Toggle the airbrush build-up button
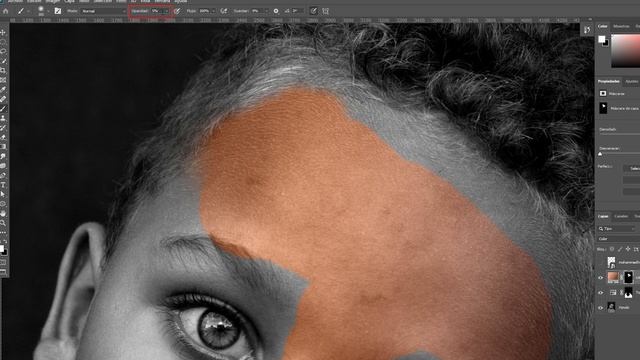Image resolution: width=640 pixels, height=360 pixels. click(x=224, y=11)
